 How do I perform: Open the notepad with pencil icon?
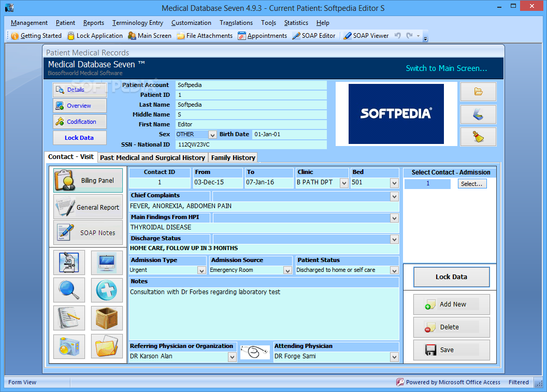[x=69, y=318]
